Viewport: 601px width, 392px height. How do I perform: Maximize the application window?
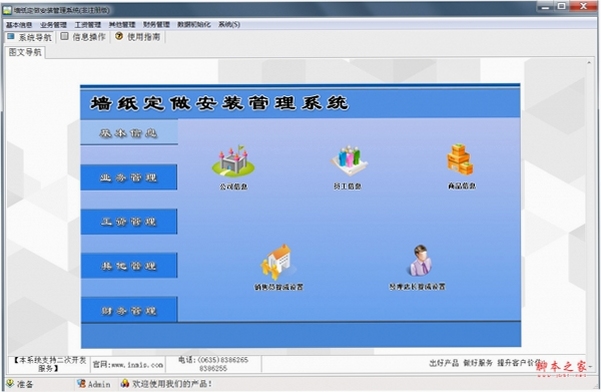[562, 7]
